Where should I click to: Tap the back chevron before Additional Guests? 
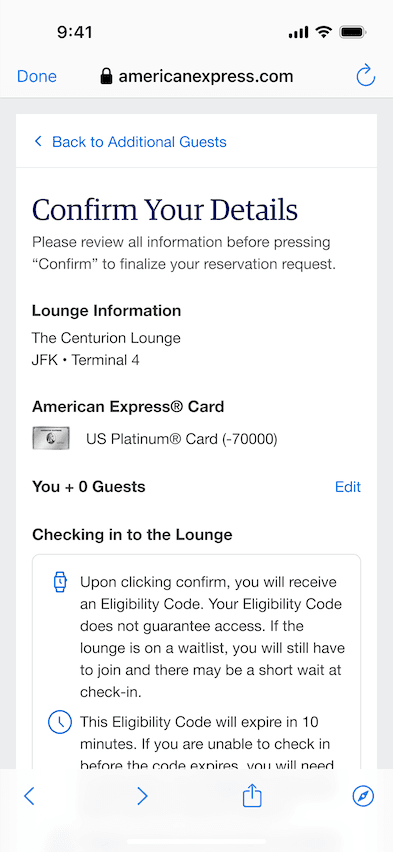tap(38, 142)
